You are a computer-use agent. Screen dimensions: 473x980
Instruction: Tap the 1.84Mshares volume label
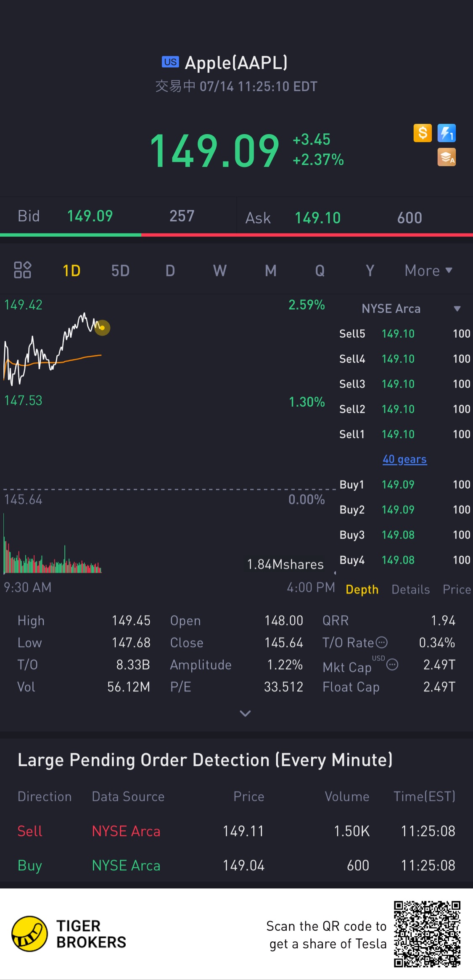coord(285,564)
